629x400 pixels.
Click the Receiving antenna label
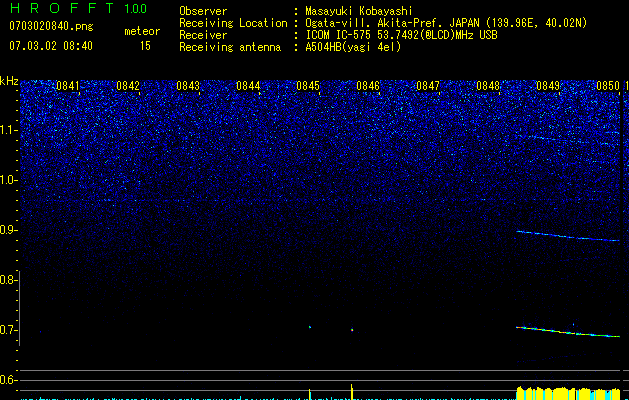230,47
